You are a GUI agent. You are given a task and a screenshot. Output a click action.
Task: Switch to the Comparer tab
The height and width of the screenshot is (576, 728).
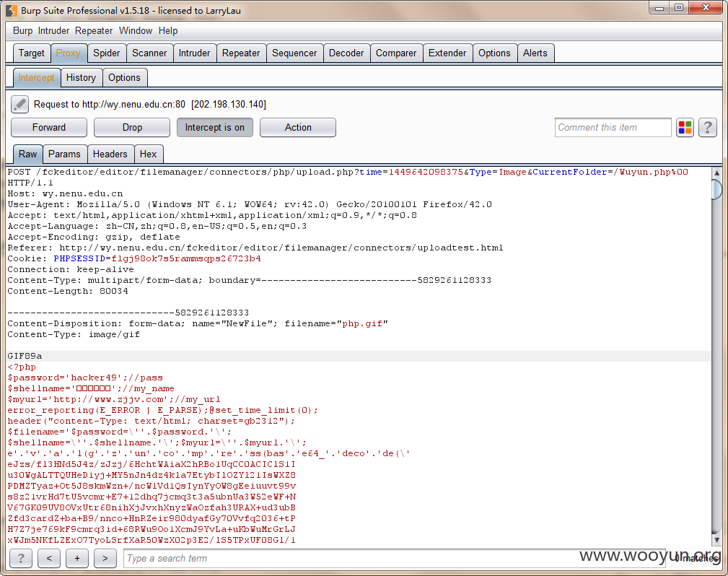396,53
